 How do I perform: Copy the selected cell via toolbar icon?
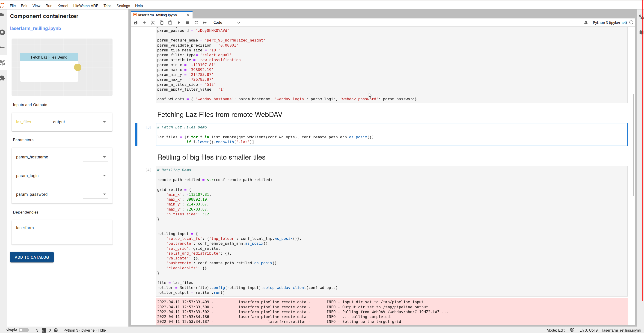(161, 23)
